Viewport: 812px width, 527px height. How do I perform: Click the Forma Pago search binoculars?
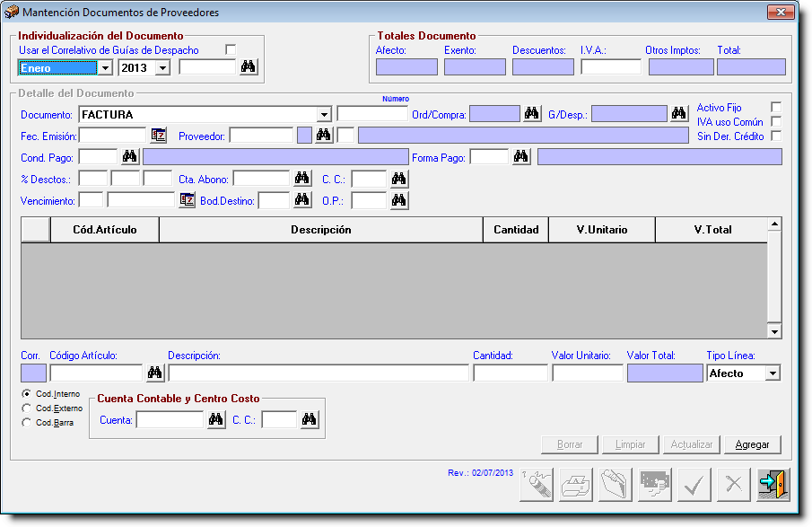point(521,156)
